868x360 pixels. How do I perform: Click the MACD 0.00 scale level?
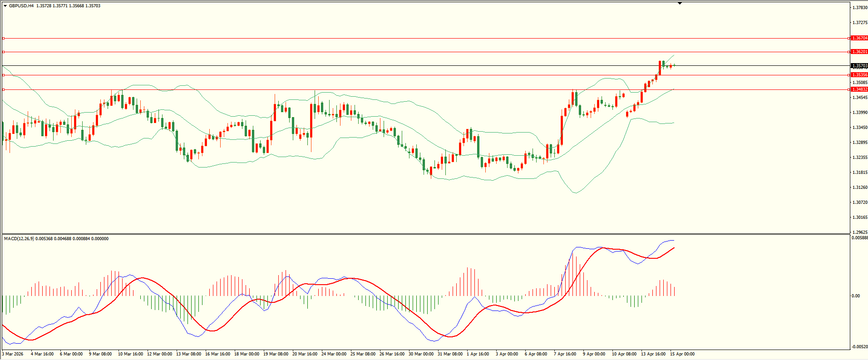(x=855, y=296)
